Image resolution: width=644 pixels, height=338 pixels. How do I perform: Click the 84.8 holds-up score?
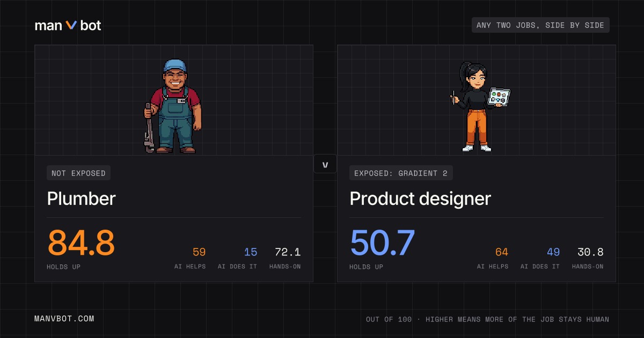coord(81,243)
